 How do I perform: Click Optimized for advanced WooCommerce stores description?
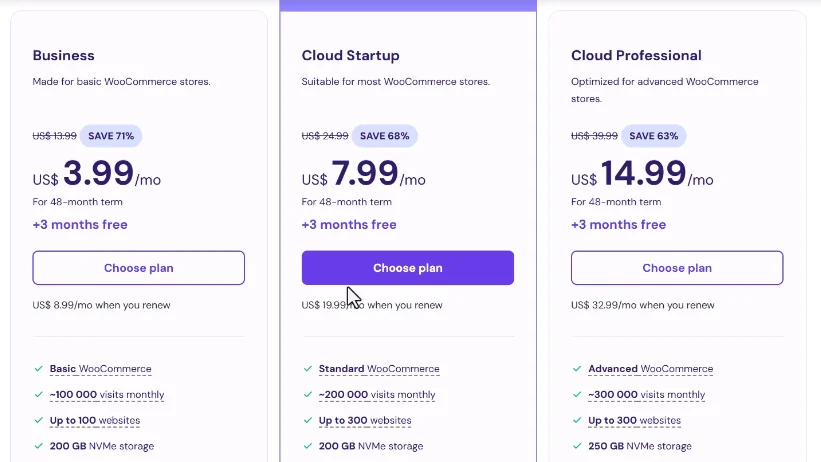[664, 90]
